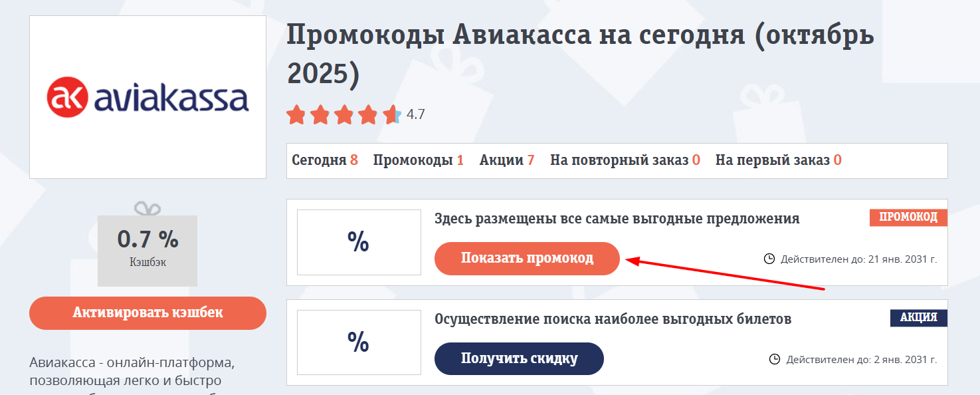
Task: Click the first red rating star
Action: (x=296, y=114)
